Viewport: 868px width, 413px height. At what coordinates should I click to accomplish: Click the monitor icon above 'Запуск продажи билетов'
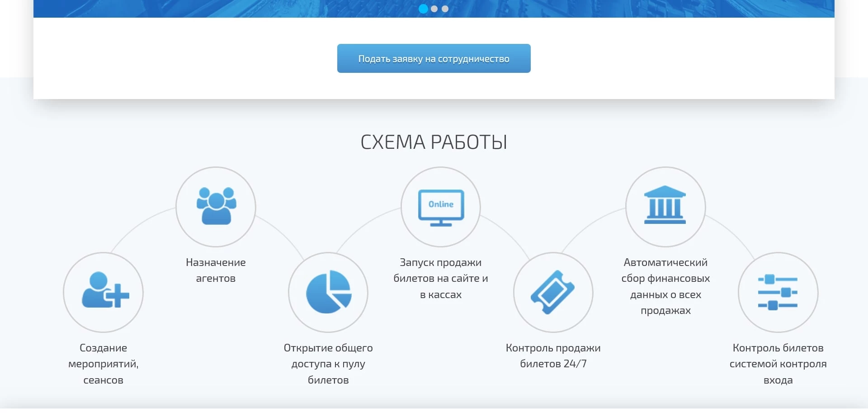pos(441,207)
